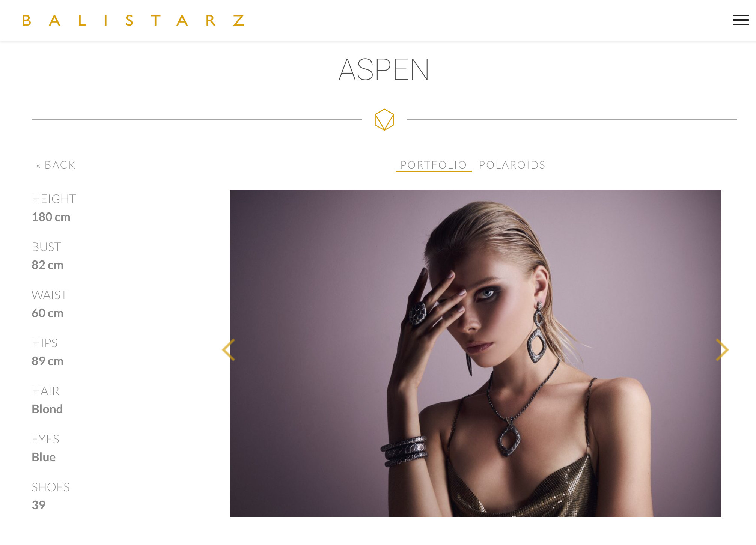Click the gold diamond emblem icon
Screen dimensions: 756x545
[384, 120]
